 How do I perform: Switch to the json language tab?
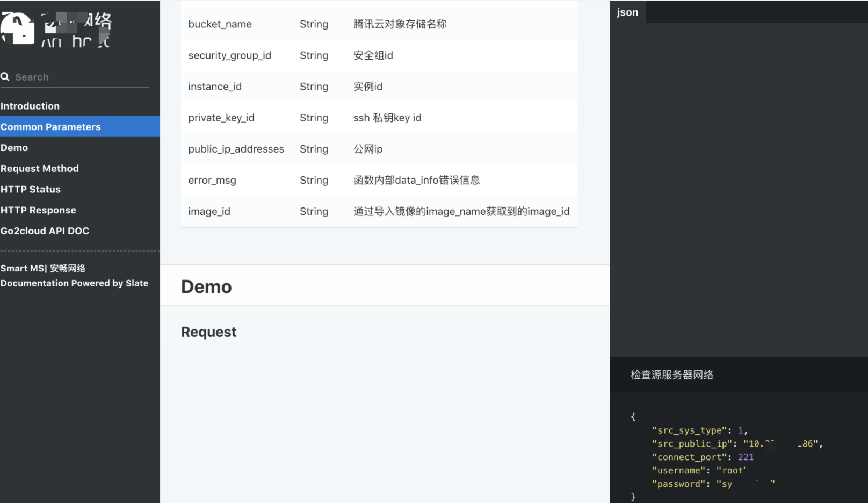point(627,12)
